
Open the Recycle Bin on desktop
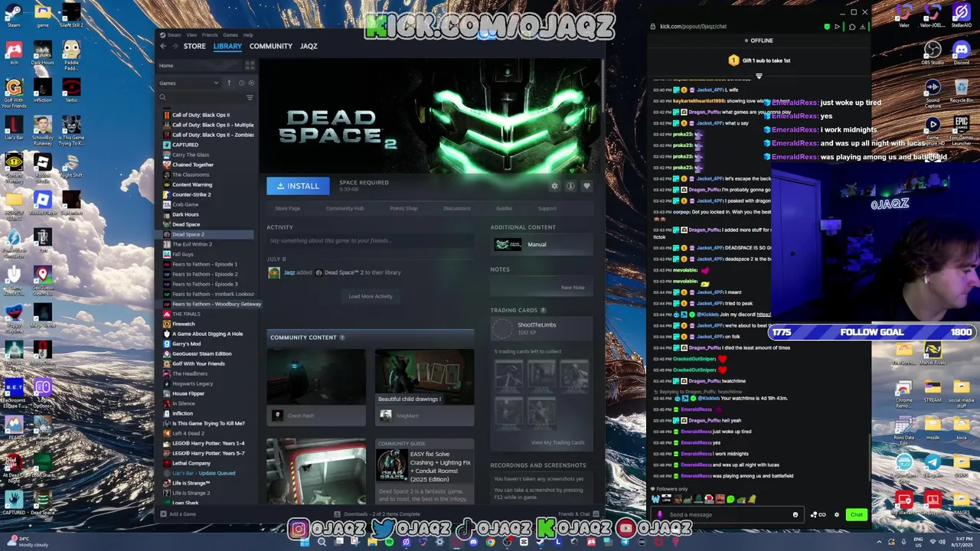(x=961, y=92)
